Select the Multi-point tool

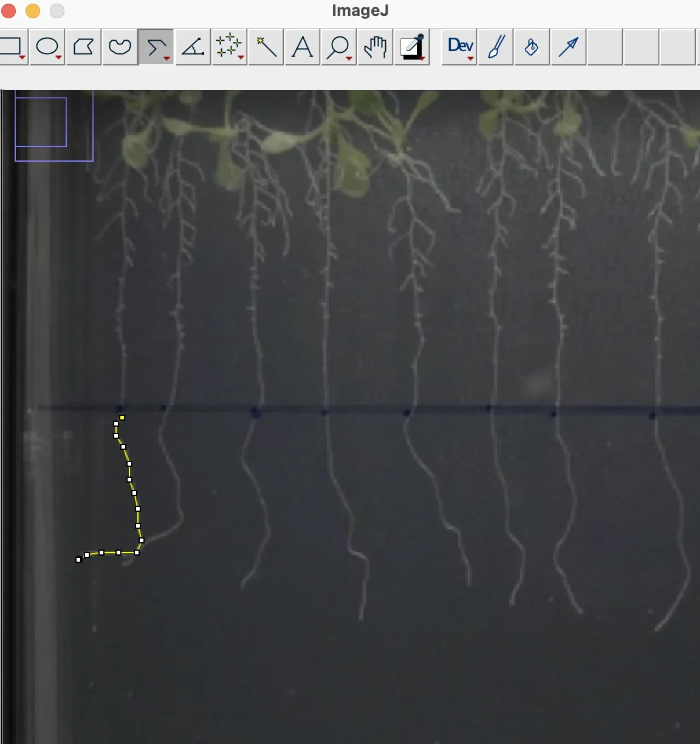click(x=229, y=47)
